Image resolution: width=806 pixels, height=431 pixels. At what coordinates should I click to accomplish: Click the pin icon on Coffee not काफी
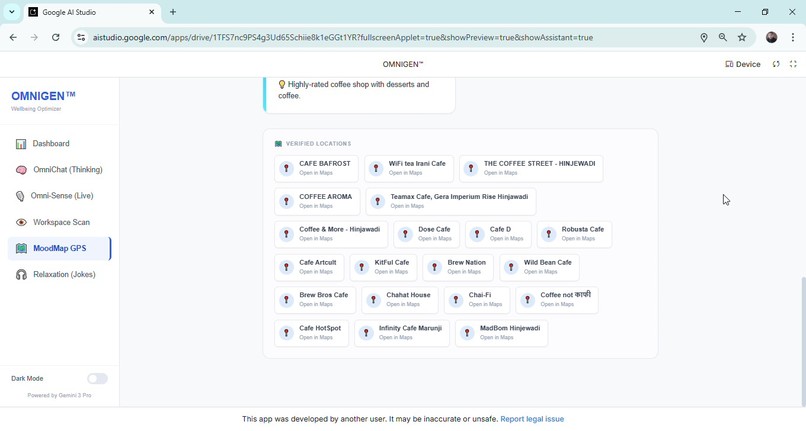point(527,300)
